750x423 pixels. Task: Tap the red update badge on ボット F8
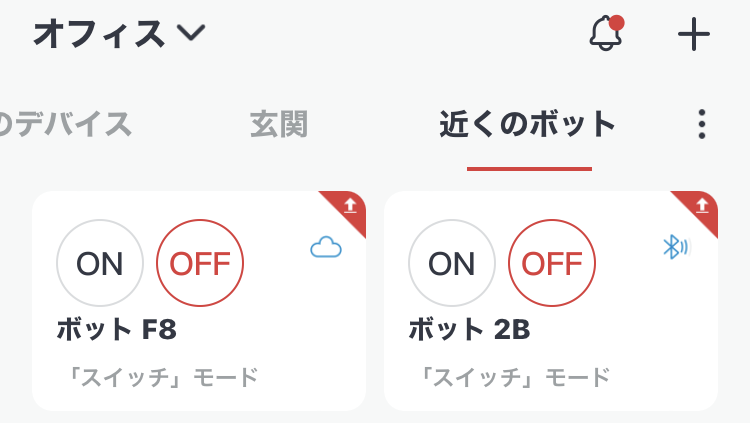click(x=349, y=206)
